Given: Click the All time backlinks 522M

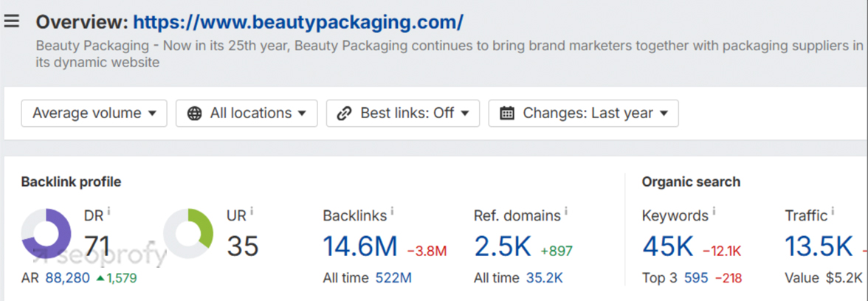Looking at the screenshot, I should [393, 277].
